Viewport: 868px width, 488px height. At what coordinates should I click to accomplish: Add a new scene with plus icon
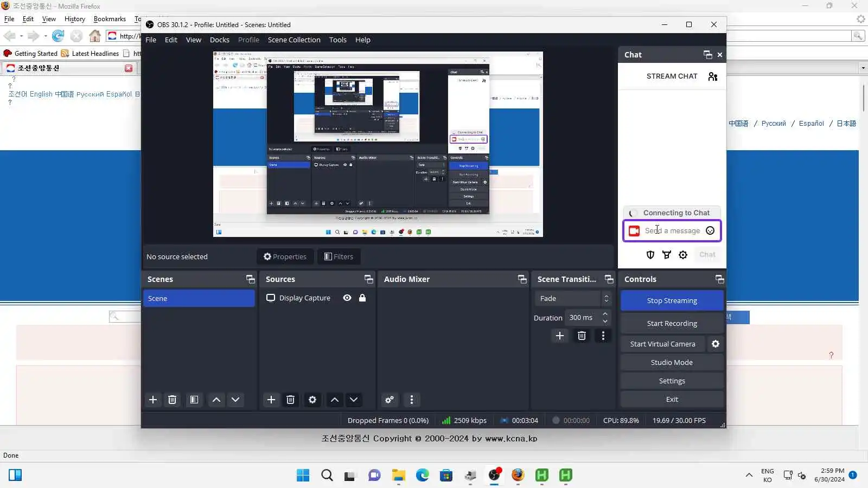click(x=153, y=400)
